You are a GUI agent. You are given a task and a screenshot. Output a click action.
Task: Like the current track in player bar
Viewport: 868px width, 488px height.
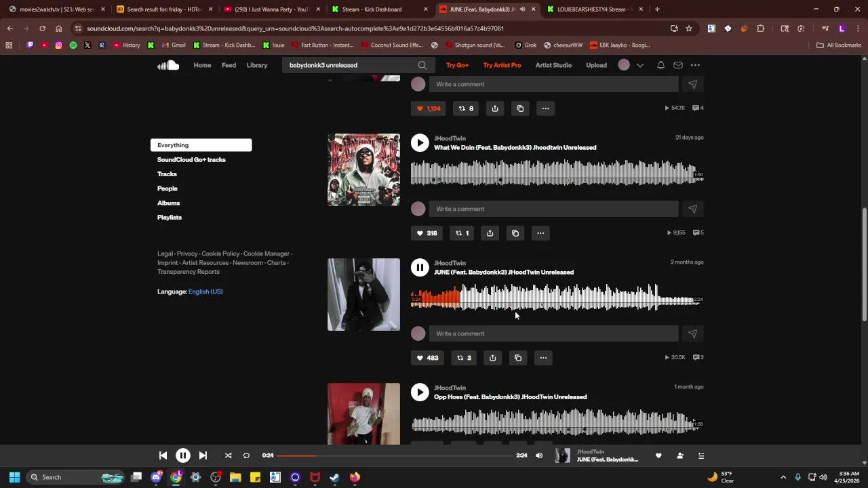pyautogui.click(x=658, y=455)
